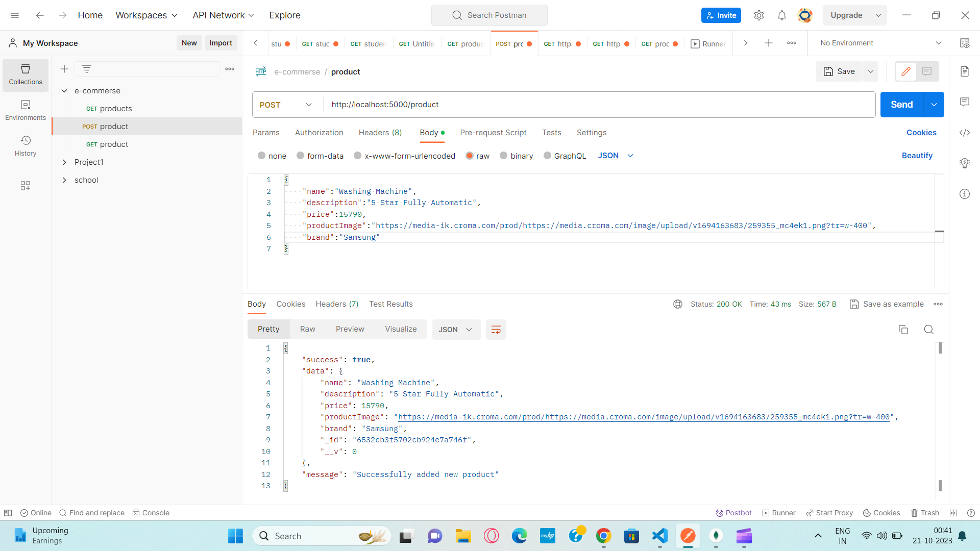
Task: Open the Environments panel
Action: coord(25,110)
